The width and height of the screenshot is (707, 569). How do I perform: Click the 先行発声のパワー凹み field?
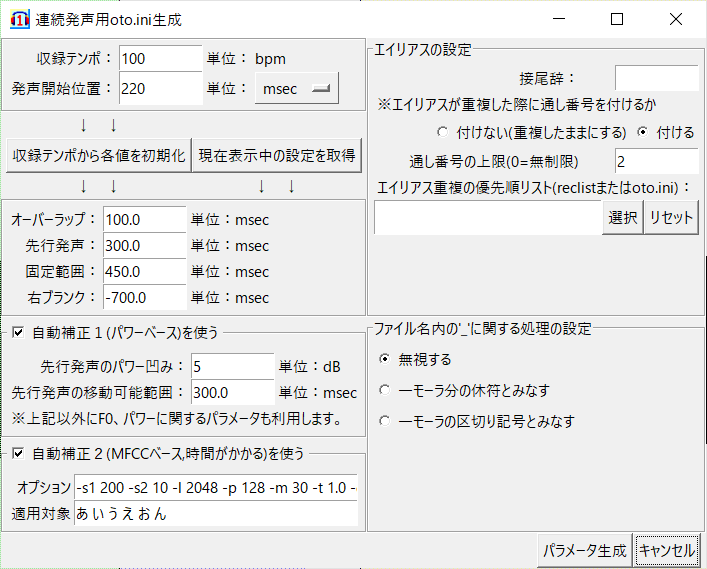tap(233, 366)
